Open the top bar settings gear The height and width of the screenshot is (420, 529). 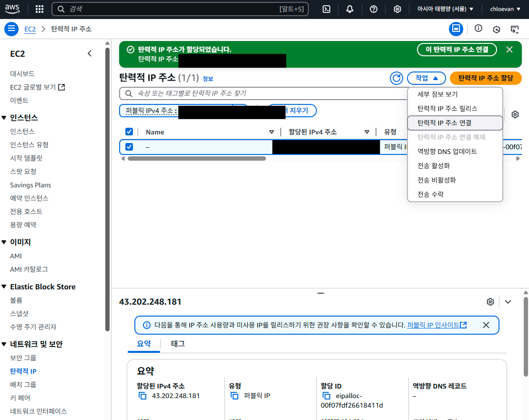397,9
